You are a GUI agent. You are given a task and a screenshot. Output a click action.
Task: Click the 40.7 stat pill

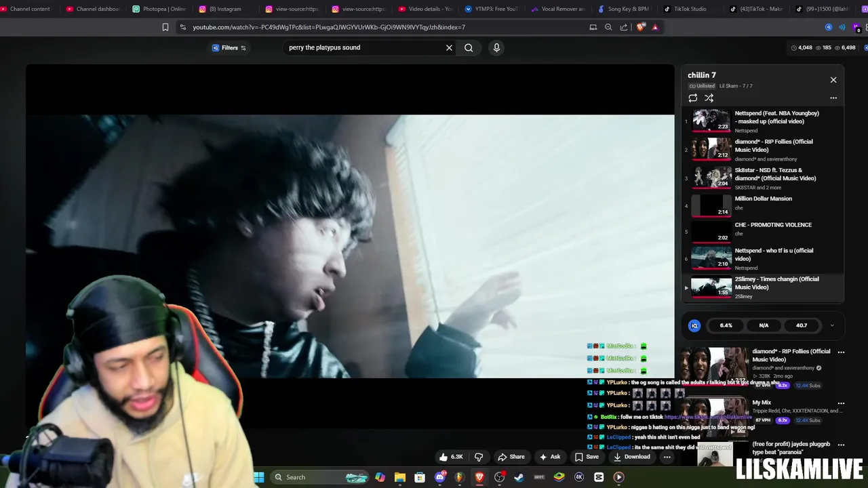click(802, 325)
